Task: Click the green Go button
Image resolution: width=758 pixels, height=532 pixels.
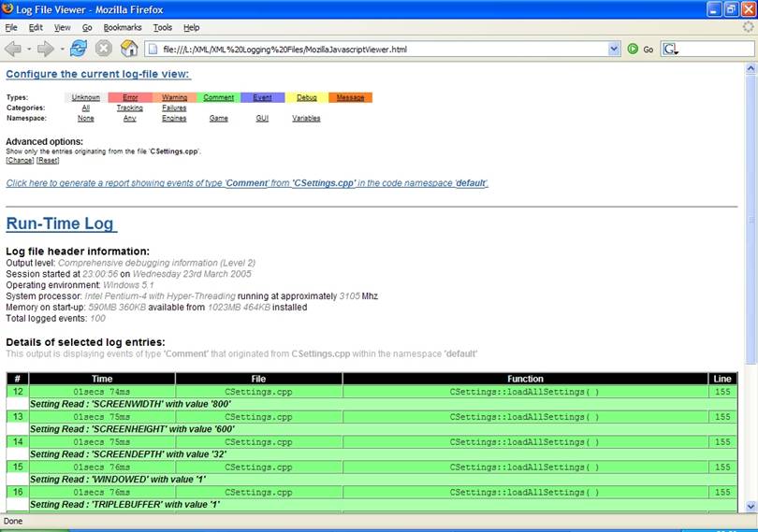Action: pos(640,50)
